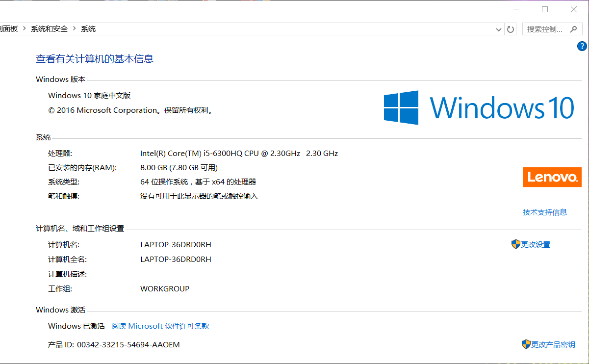Click the processor text Intel(R) Core(TM) i5-6300HQ

(239, 153)
